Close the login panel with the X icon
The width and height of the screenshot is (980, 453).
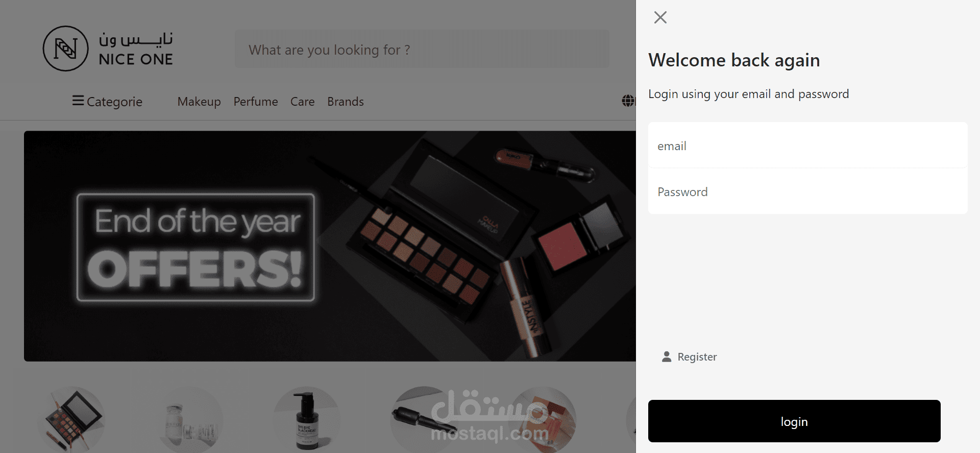pos(660,17)
